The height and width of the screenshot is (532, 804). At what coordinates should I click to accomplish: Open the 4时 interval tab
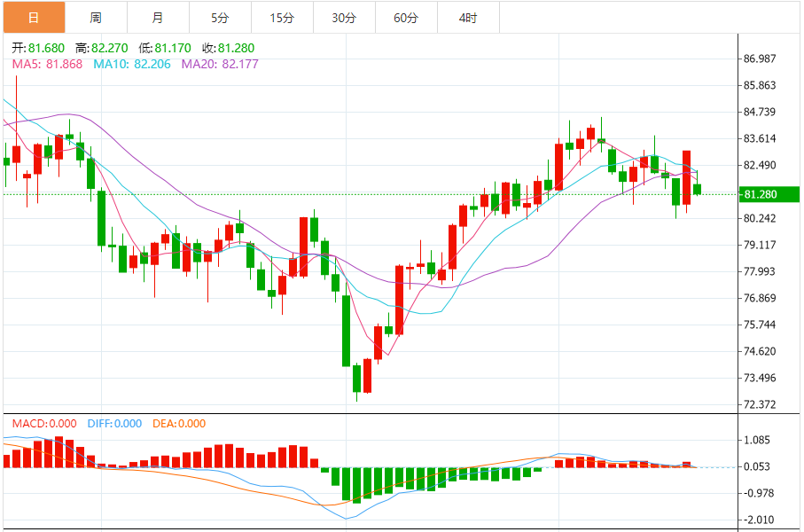pyautogui.click(x=468, y=18)
